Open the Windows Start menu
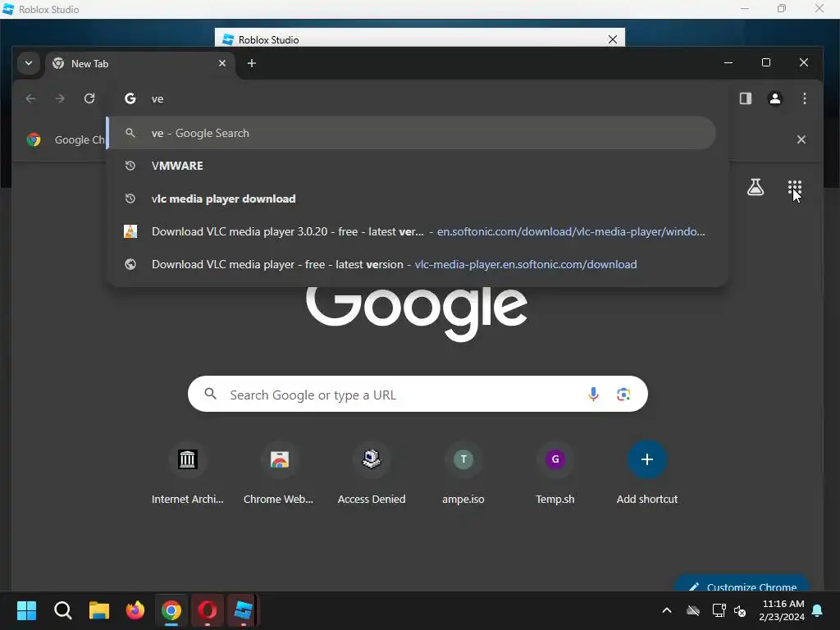840x630 pixels. point(26,610)
